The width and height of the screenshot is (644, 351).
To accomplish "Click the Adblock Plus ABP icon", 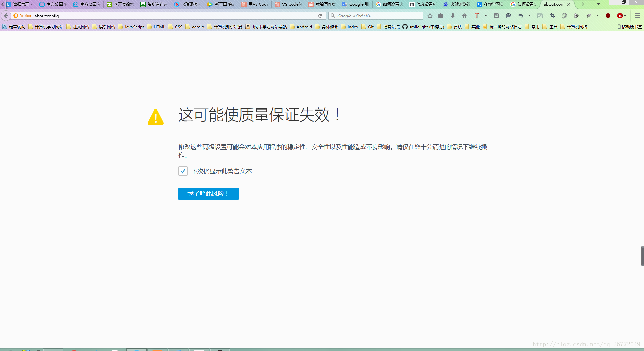I will click(x=620, y=16).
